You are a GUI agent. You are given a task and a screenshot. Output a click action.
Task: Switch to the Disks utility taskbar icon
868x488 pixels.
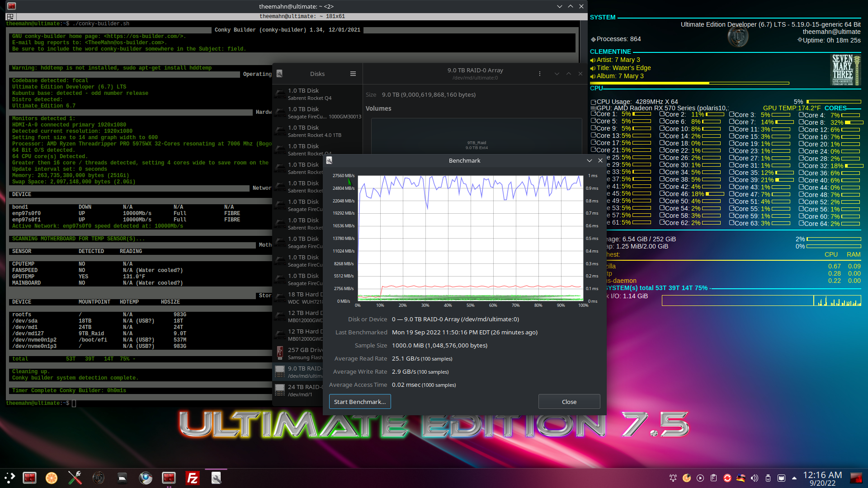[x=216, y=478]
